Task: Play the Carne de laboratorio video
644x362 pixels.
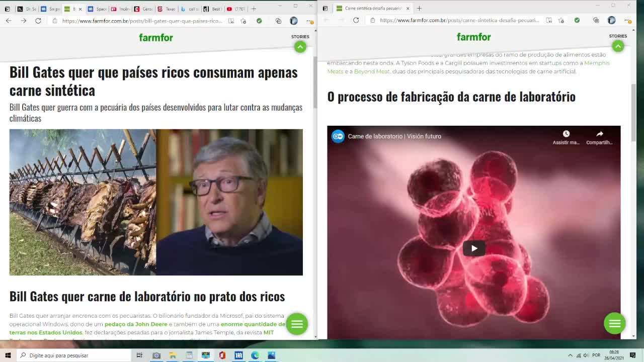Action: pyautogui.click(x=474, y=248)
